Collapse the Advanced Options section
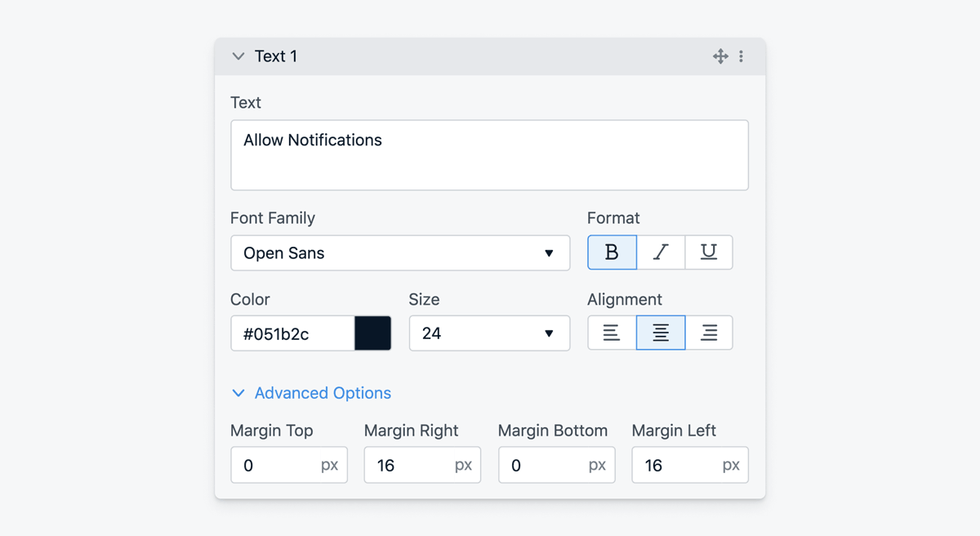 click(311, 393)
